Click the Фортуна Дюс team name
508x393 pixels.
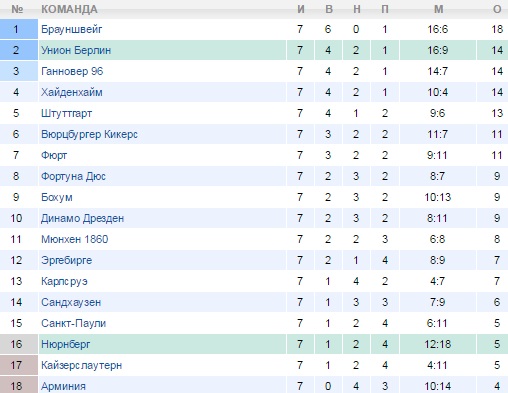click(x=73, y=176)
